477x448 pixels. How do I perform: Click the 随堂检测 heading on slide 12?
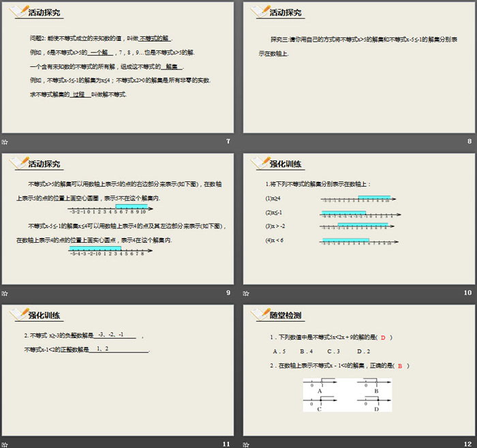coord(286,316)
